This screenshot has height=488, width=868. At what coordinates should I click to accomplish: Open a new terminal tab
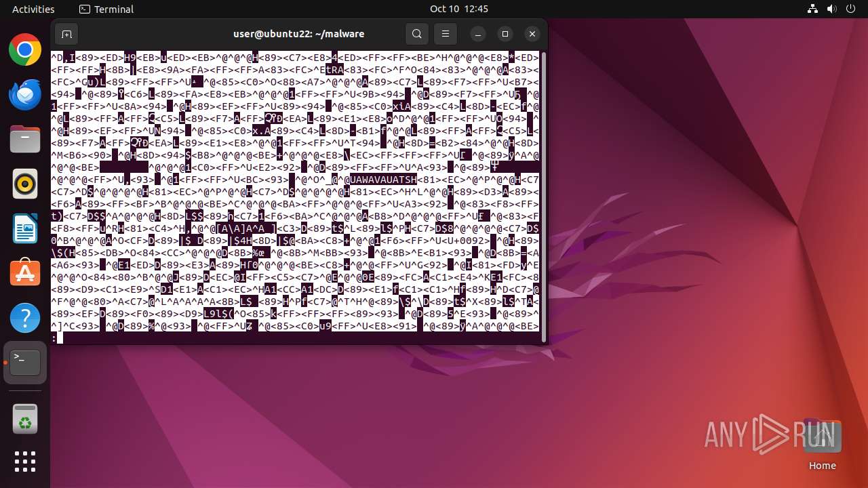tap(66, 34)
